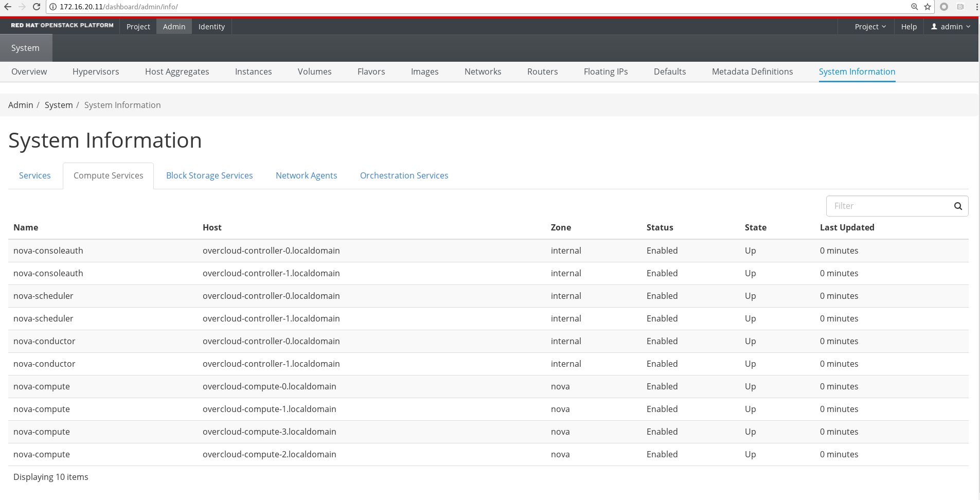The image size is (980, 500).
Task: Select nova-consoleauth on overcloud-controller-1 row name
Action: pyautogui.click(x=48, y=273)
